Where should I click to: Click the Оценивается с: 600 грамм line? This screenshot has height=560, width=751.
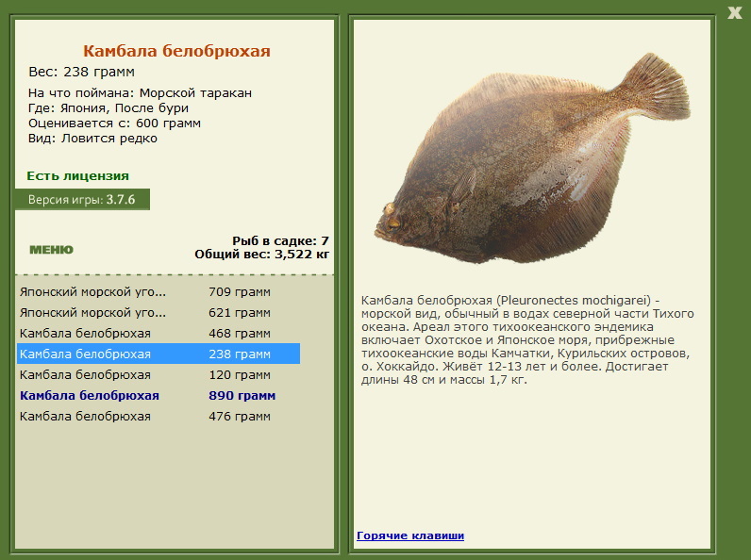(114, 123)
